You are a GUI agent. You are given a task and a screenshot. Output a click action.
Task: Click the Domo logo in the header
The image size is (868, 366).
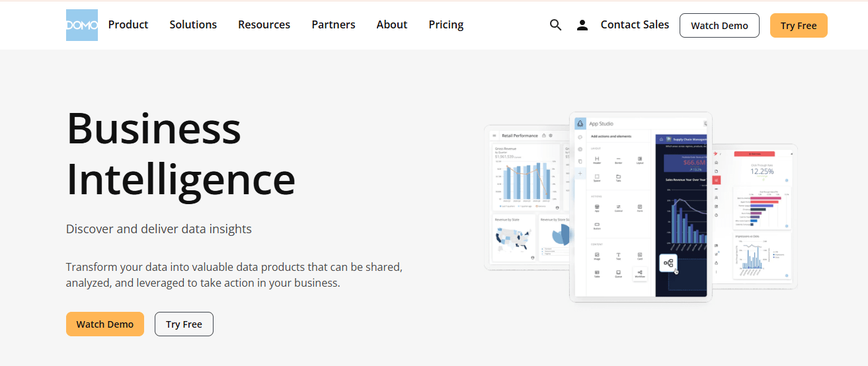tap(82, 25)
